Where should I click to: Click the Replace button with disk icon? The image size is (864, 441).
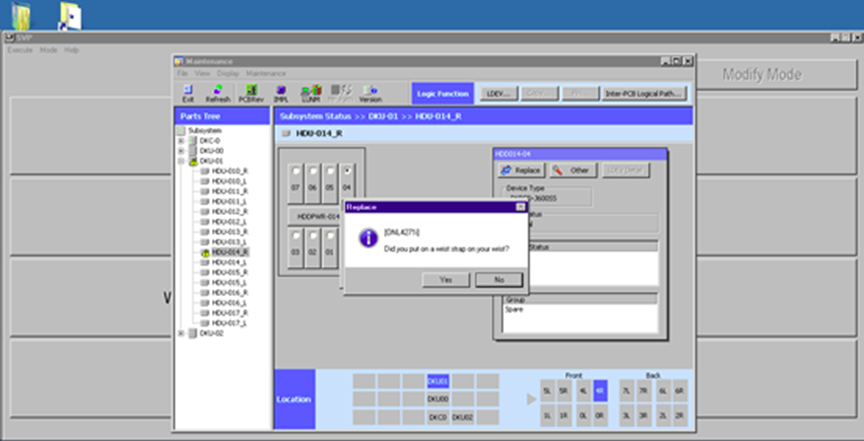(520, 171)
